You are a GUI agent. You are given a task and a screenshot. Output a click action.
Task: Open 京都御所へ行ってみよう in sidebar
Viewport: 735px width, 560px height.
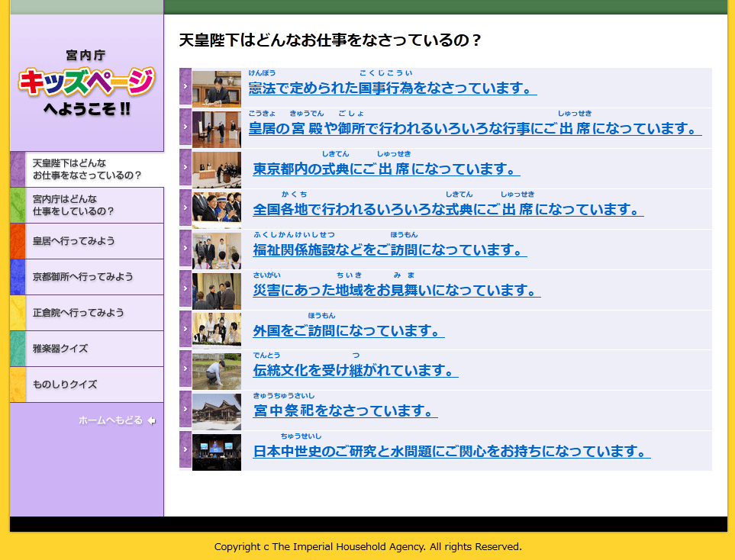[x=87, y=277]
